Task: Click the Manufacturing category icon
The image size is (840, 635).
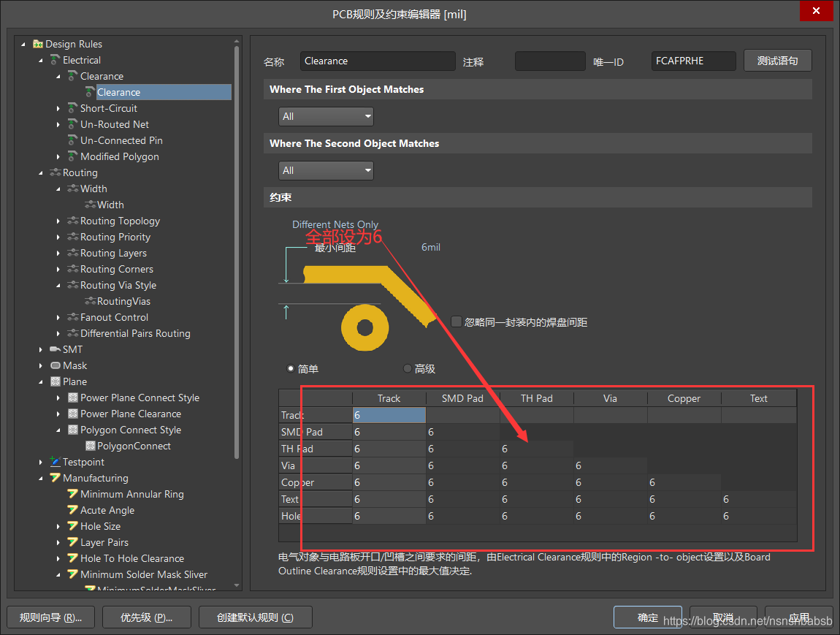Action: tap(56, 477)
